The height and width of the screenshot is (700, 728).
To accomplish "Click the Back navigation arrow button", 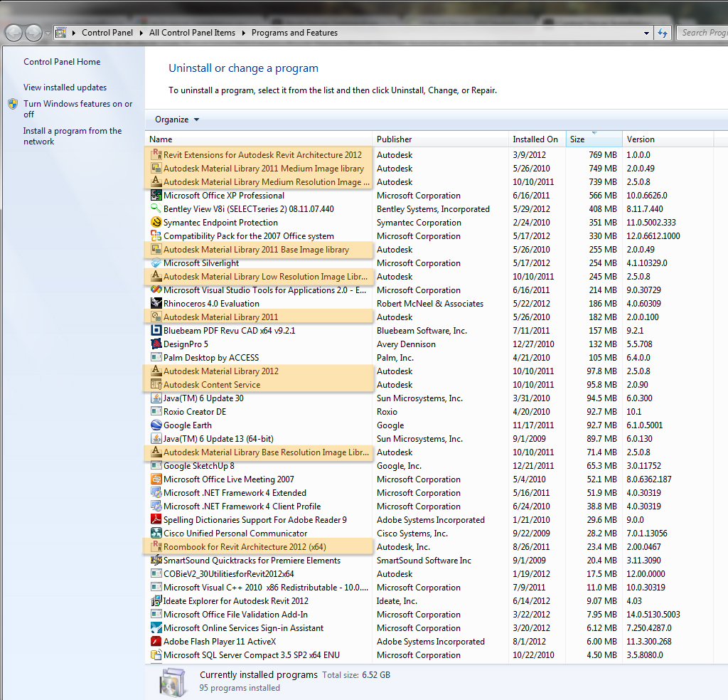I will click(14, 33).
